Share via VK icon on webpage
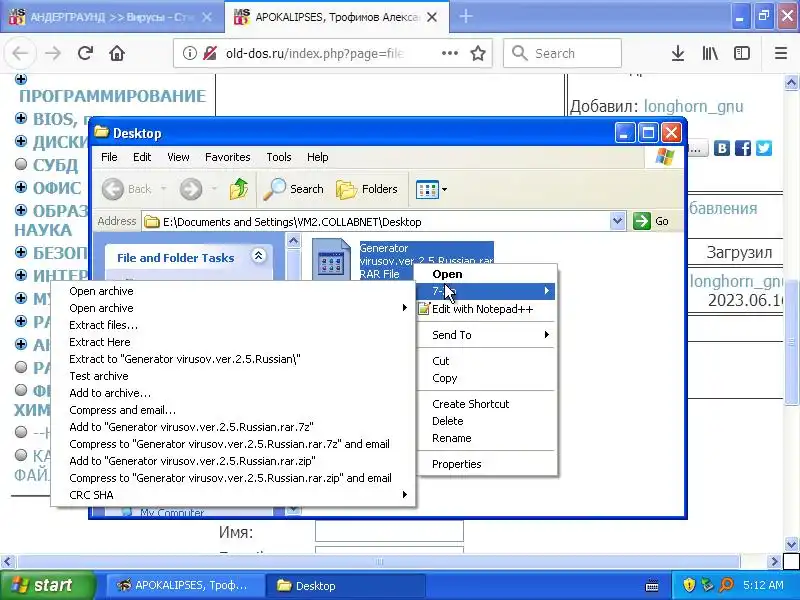The image size is (800, 600). coord(721,148)
